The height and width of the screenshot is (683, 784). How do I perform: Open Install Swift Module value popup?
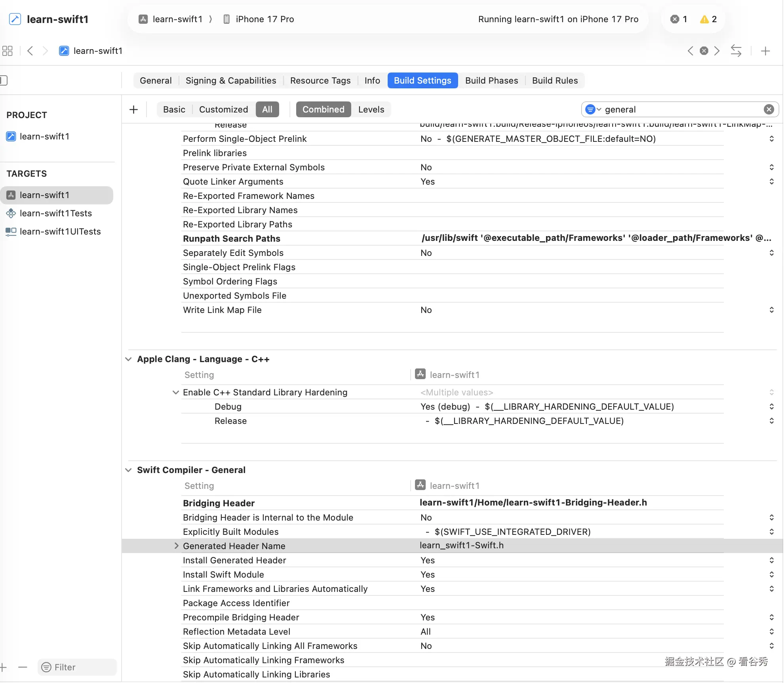[771, 574]
